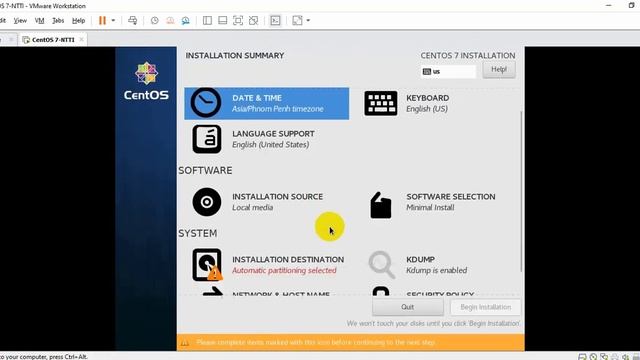Click the "Minimal Install" text
This screenshot has width=640, height=360.
pyautogui.click(x=430, y=207)
